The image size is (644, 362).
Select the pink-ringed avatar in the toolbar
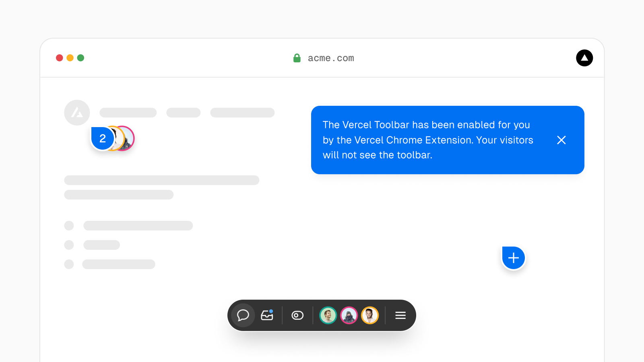click(349, 315)
